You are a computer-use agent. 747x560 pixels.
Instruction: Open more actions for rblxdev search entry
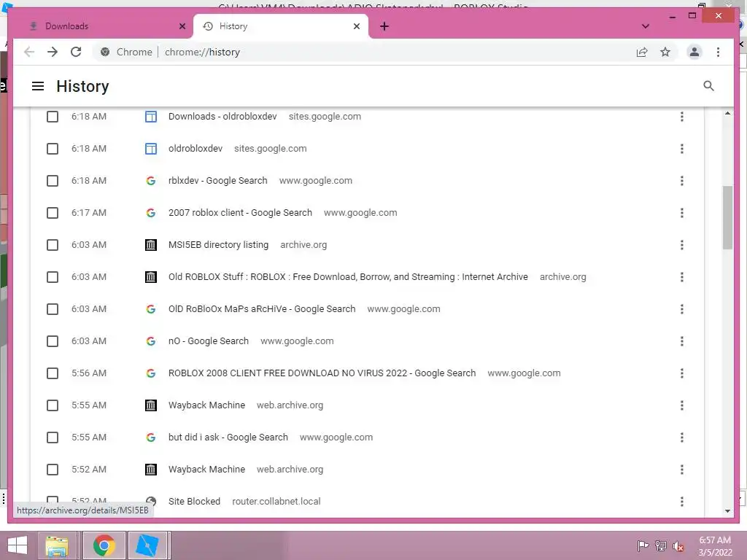pos(682,181)
